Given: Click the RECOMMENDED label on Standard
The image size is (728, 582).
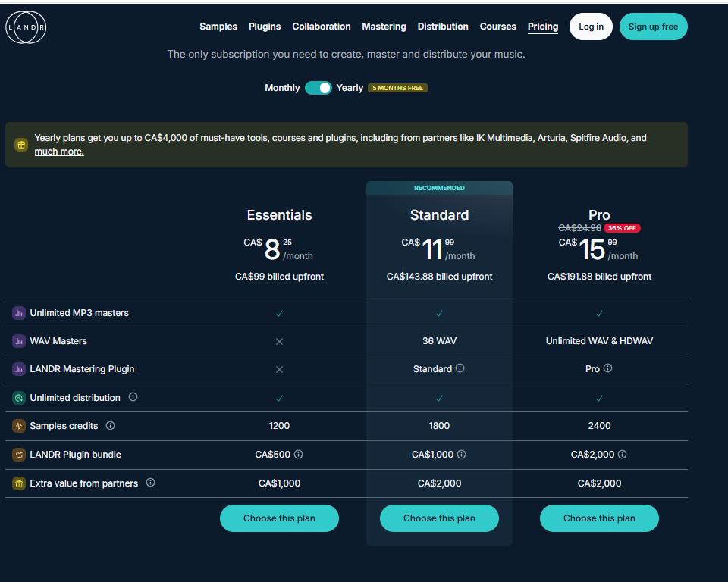Looking at the screenshot, I should [439, 188].
